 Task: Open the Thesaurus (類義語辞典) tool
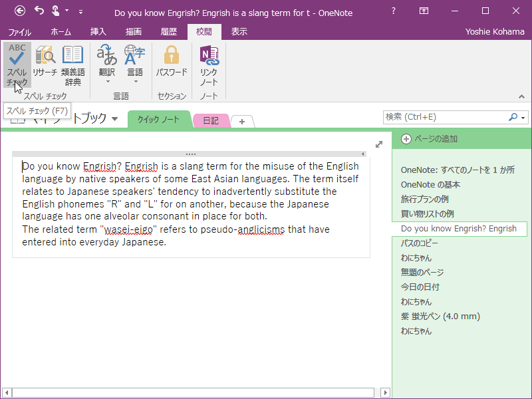pos(72,66)
